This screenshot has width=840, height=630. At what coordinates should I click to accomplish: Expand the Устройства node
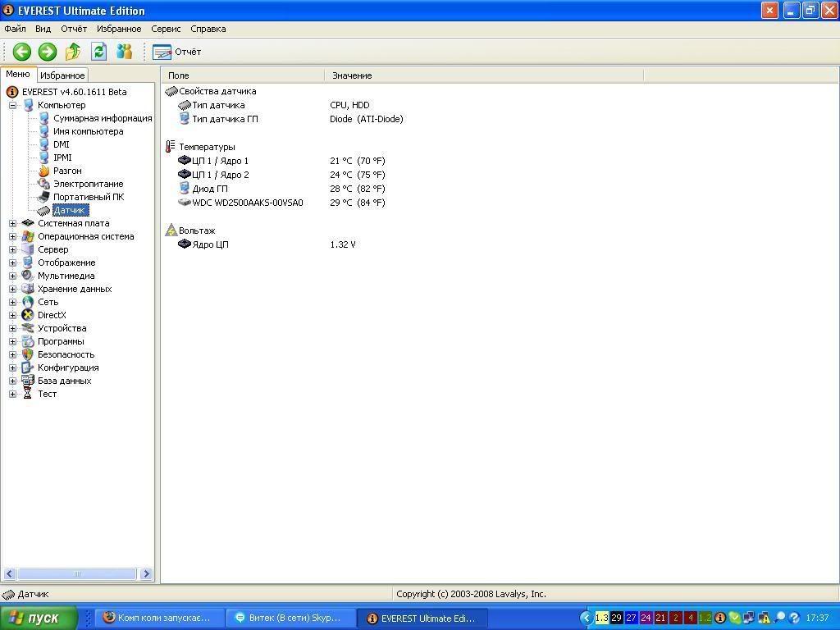coord(12,328)
